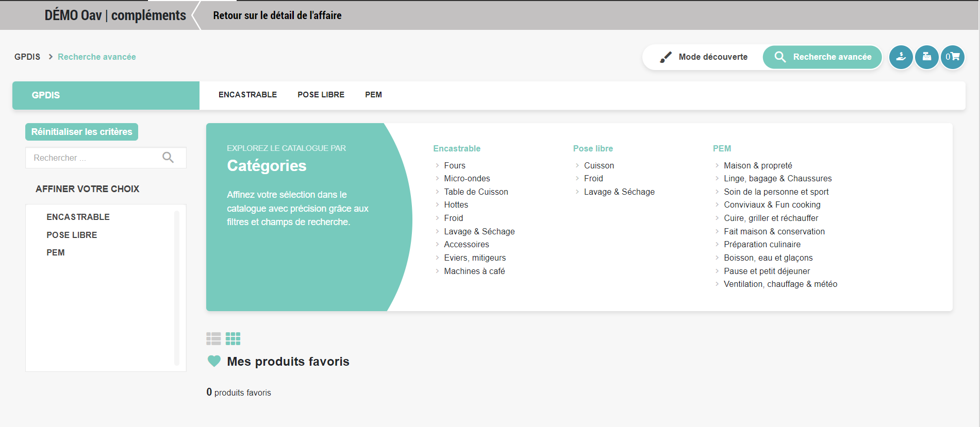Open the POSE LIBRE top menu
Image resolution: width=980 pixels, height=427 pixels.
point(321,95)
